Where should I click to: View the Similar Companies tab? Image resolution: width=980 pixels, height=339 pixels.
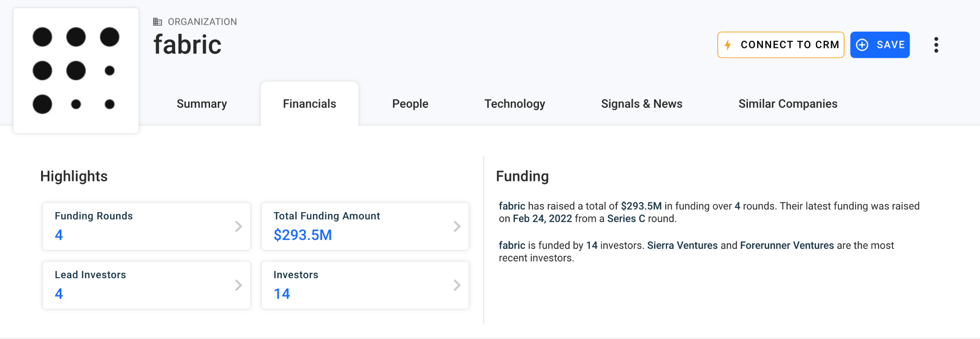pyautogui.click(x=788, y=104)
